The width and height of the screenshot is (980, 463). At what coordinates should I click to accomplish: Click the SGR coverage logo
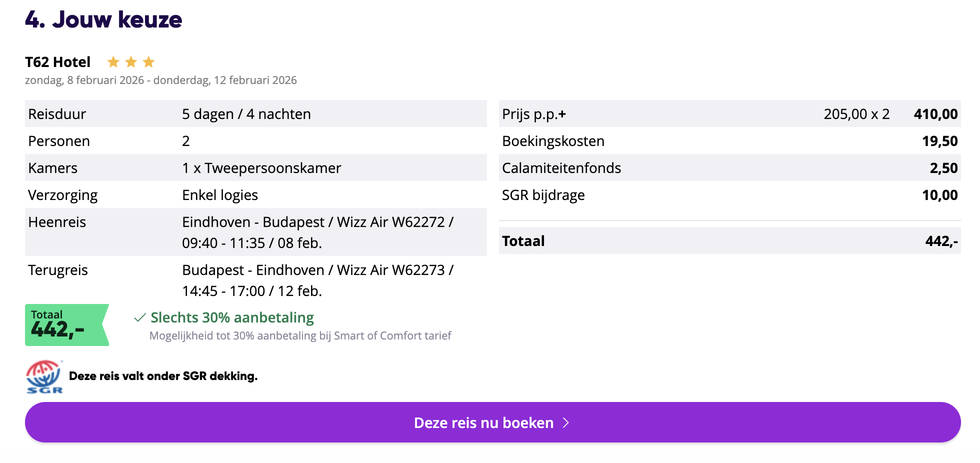pos(43,376)
